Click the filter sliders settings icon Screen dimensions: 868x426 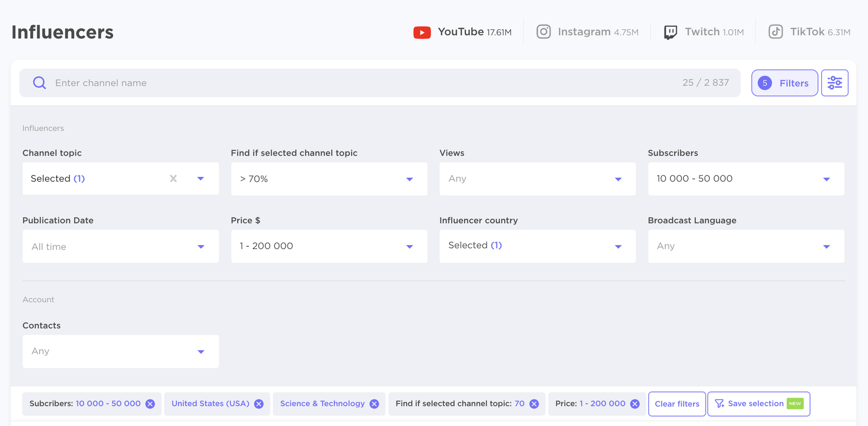tap(834, 83)
